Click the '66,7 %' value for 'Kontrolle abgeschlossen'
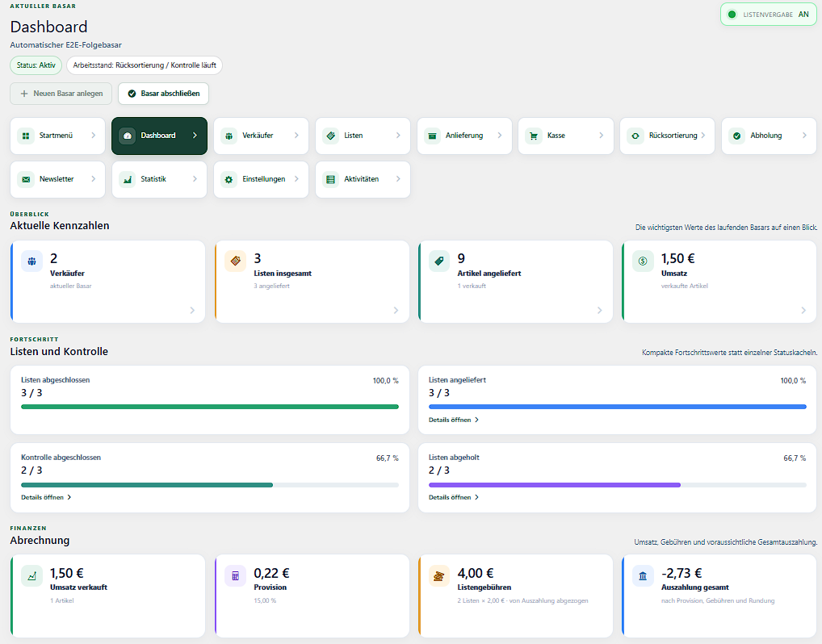 [x=388, y=458]
